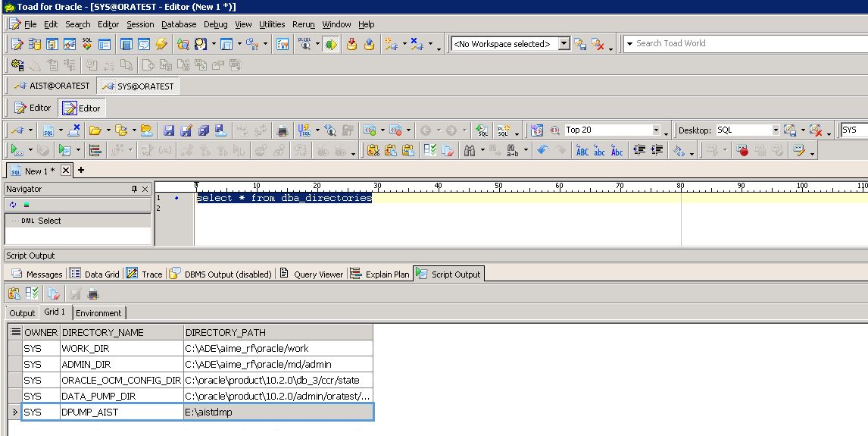
Task: Open the SQL Editor toolbar icon
Action: [x=17, y=44]
